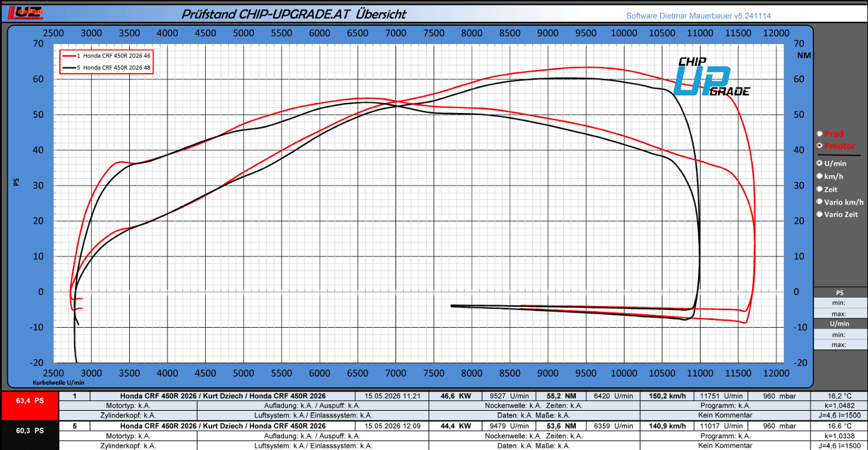Click the Chip Upgrade logo on the chart
The height and width of the screenshot is (450, 868).
tap(712, 78)
